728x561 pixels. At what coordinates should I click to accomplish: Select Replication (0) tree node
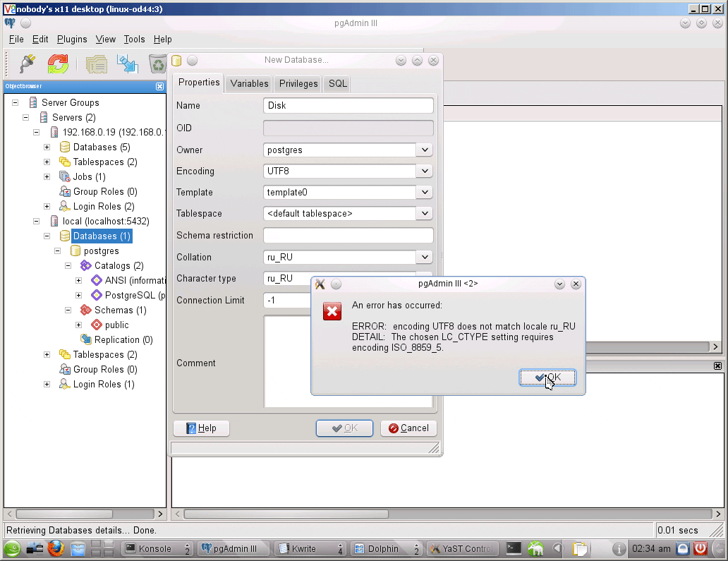(123, 340)
